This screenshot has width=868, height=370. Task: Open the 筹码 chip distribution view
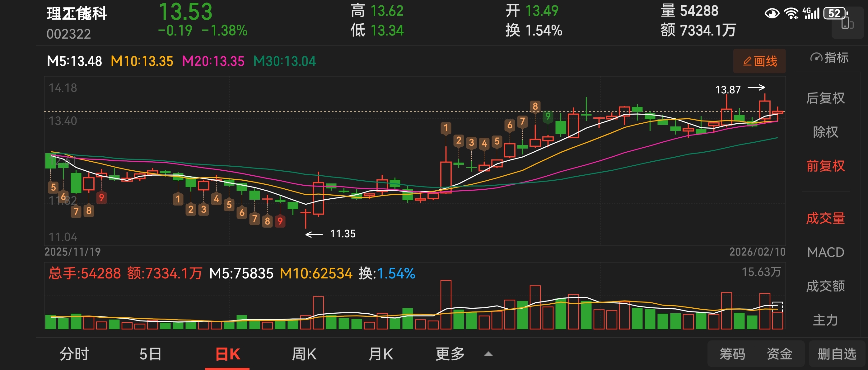click(732, 354)
